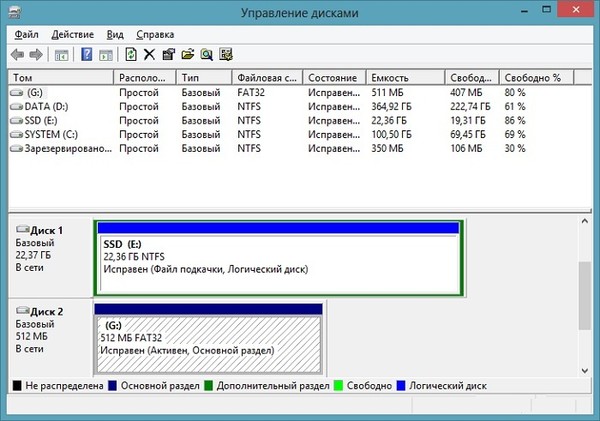The height and width of the screenshot is (421, 600).
Task: Click the scrollbar down arrow in disk pane
Action: (x=585, y=370)
